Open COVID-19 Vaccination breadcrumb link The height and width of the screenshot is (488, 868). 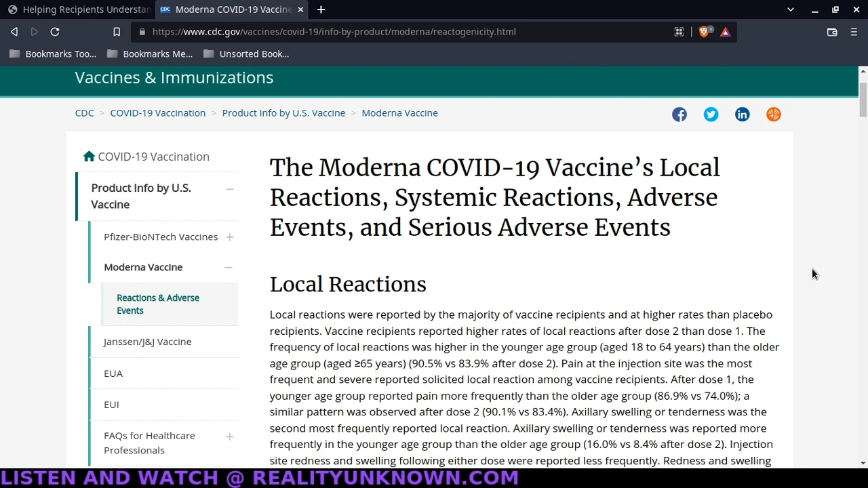tap(158, 113)
